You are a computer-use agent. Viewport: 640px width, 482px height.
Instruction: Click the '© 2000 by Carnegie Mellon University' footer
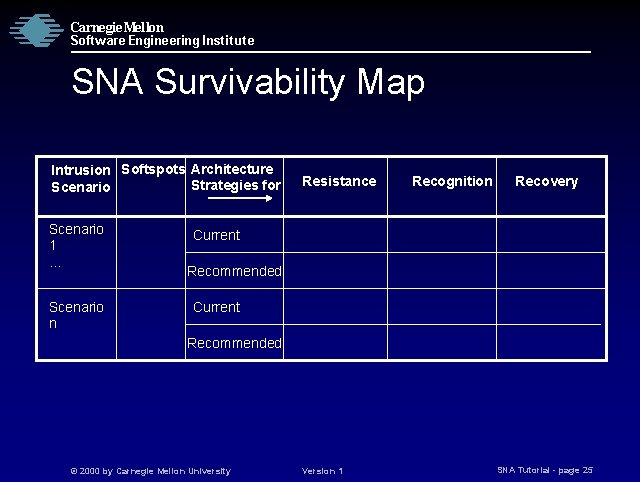pyautogui.click(x=151, y=471)
